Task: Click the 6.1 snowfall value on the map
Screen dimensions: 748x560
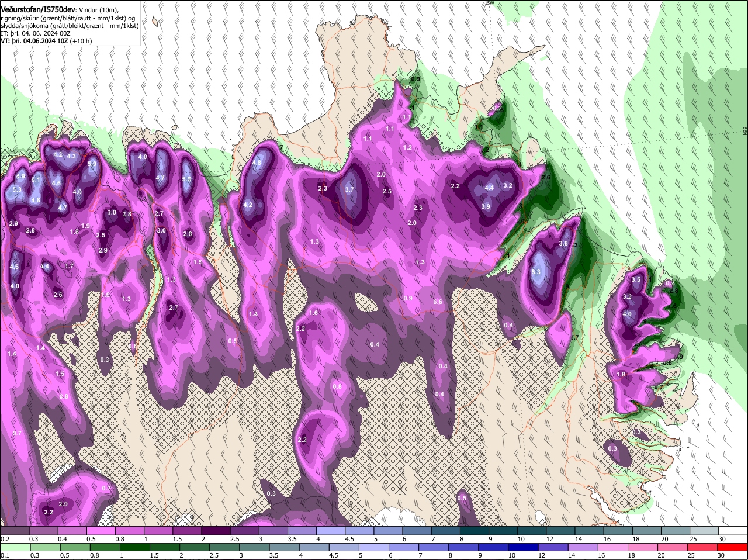Action: (x=36, y=179)
